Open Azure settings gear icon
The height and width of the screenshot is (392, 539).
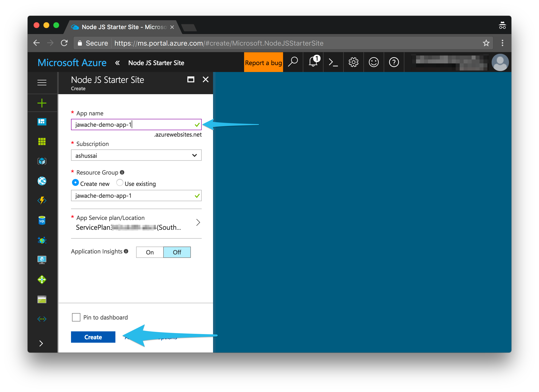pyautogui.click(x=353, y=63)
